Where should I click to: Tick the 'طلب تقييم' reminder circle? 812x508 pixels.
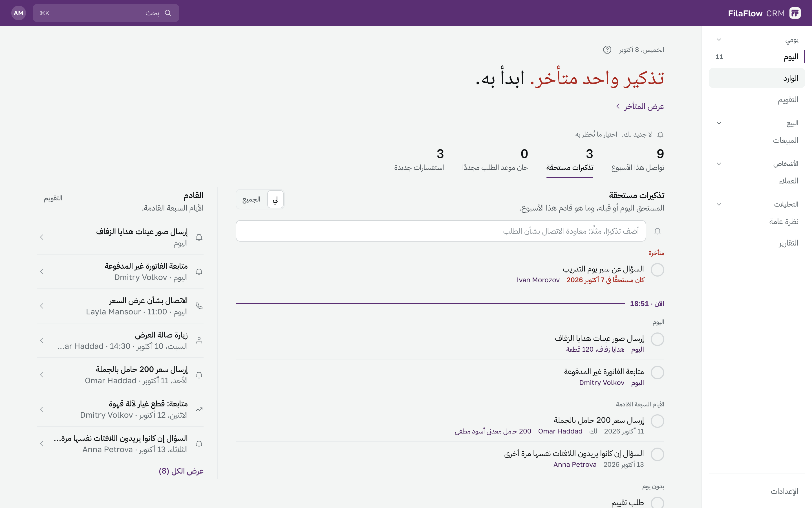click(657, 503)
